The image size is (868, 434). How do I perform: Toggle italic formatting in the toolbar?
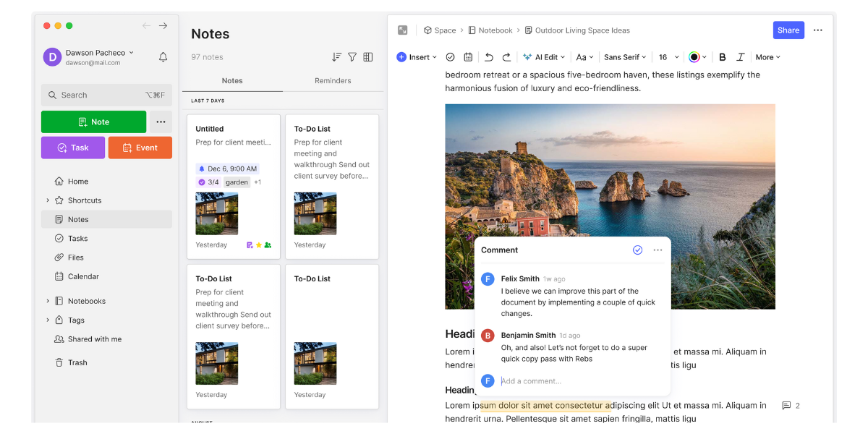[x=739, y=56]
